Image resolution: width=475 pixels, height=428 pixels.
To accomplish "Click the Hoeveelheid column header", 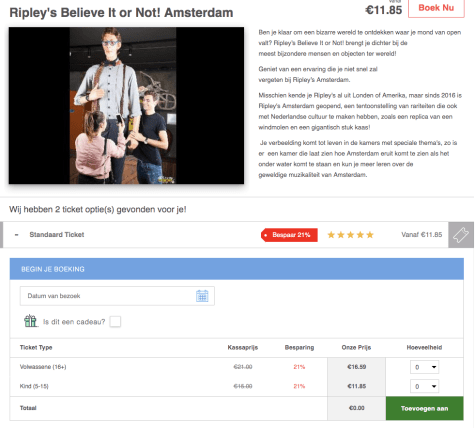I will pos(424,347).
